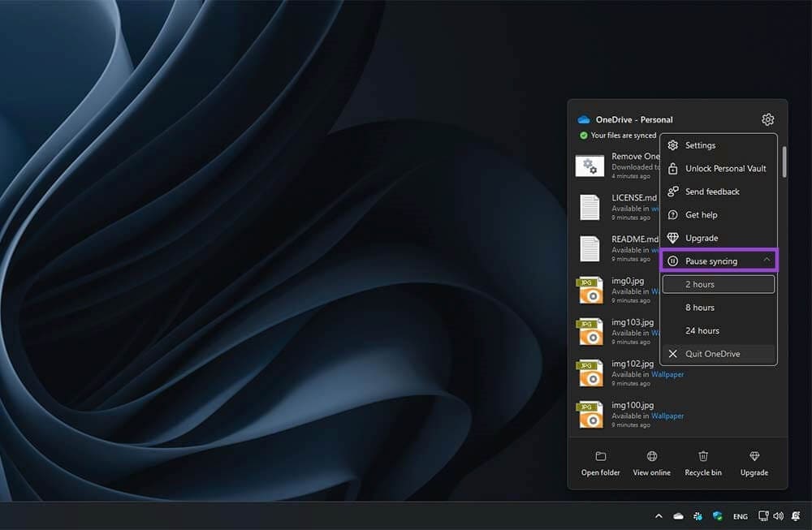Click the OneDrive cloud logo in header
Viewport: 812px width, 530px height.
pos(584,119)
